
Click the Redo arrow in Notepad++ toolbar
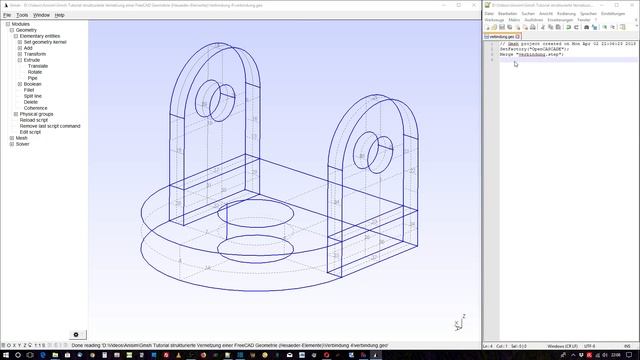(x=576, y=27)
